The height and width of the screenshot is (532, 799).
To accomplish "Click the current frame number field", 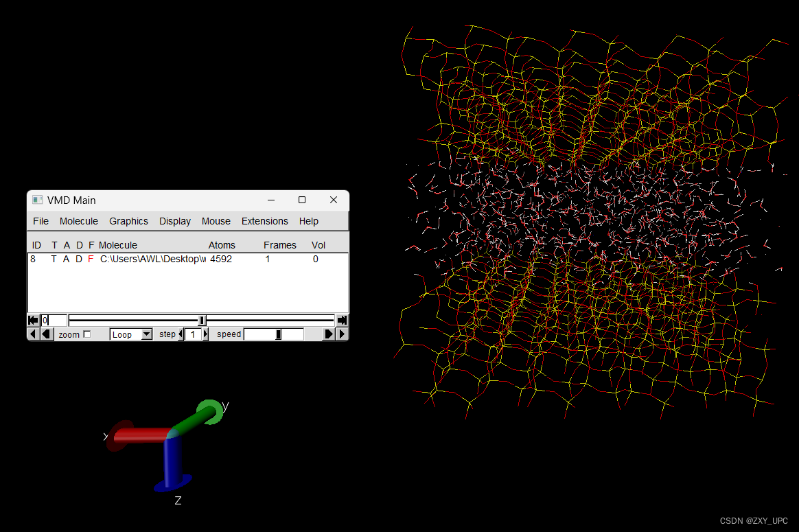I will 54,320.
